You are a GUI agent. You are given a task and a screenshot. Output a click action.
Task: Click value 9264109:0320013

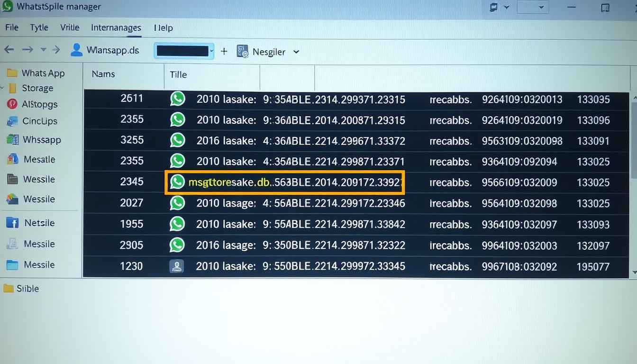(x=522, y=100)
